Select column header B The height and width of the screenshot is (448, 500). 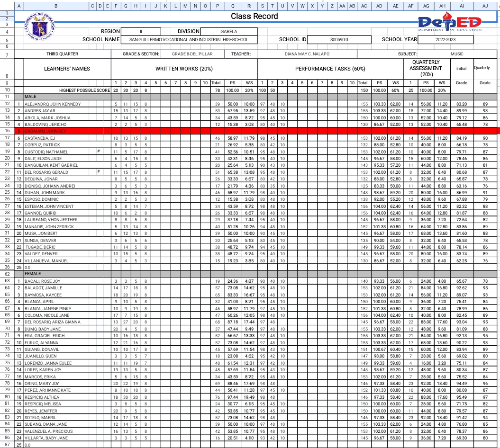point(56,6)
